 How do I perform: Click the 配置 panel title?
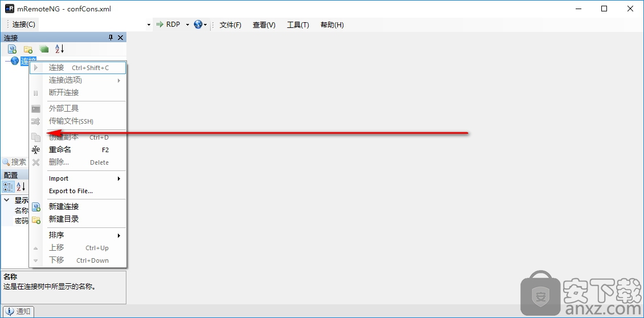[11, 176]
